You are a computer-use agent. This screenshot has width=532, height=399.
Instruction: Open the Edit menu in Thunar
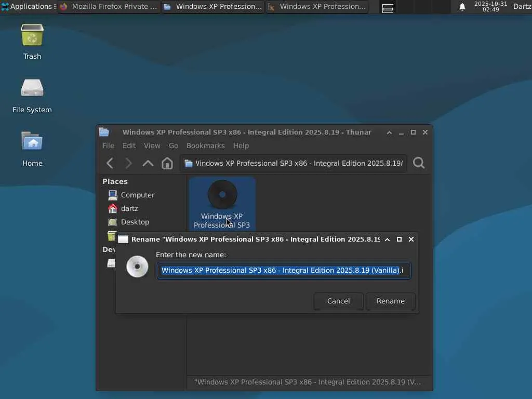(x=129, y=145)
